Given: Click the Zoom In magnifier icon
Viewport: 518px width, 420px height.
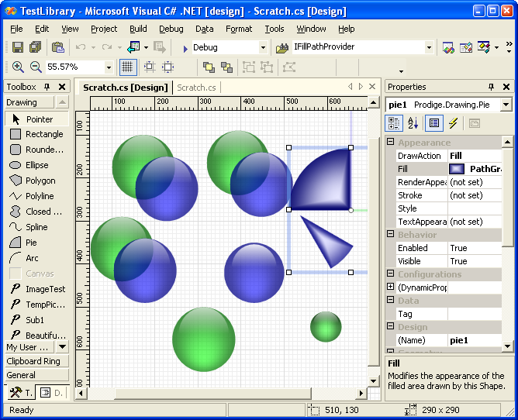Looking at the screenshot, I should pyautogui.click(x=17, y=67).
